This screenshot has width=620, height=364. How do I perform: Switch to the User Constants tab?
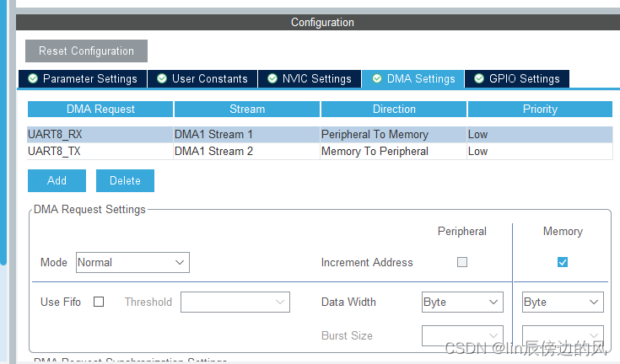pyautogui.click(x=202, y=78)
